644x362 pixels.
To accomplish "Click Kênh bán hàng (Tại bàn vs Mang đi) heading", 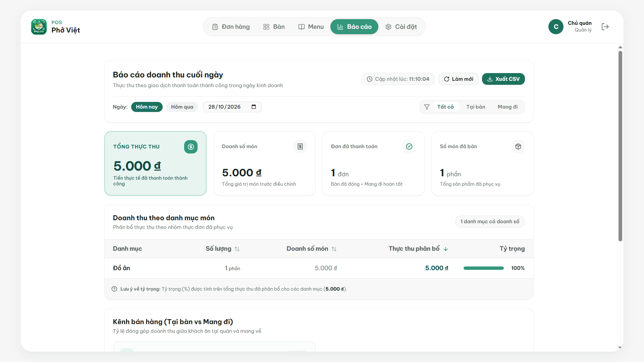I will coord(173,322).
